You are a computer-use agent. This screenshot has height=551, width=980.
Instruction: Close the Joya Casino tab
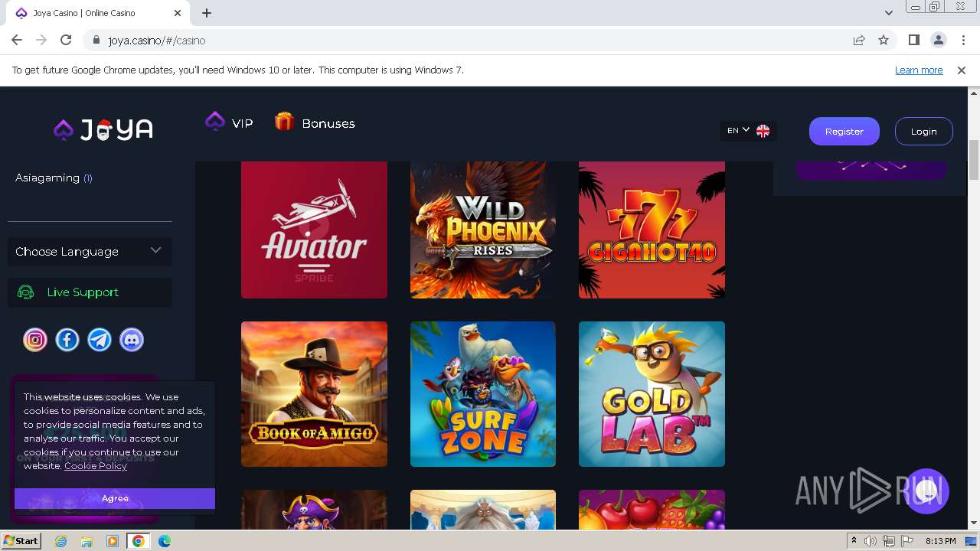click(178, 13)
